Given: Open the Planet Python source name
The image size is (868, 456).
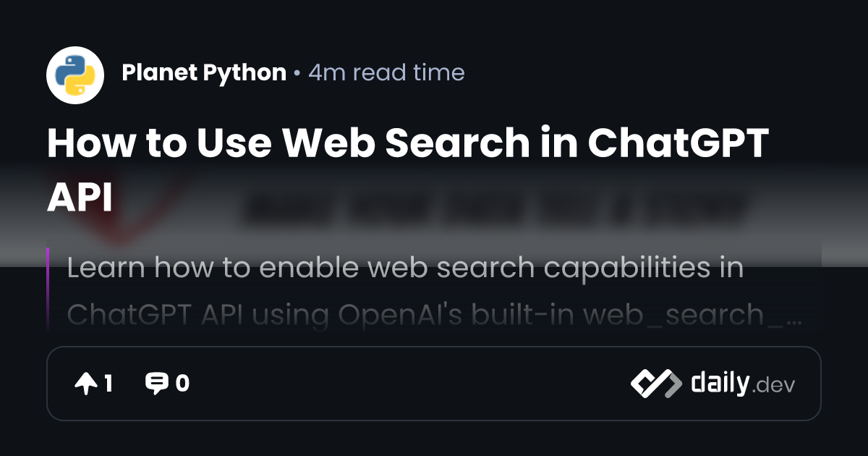Looking at the screenshot, I should pos(204,72).
